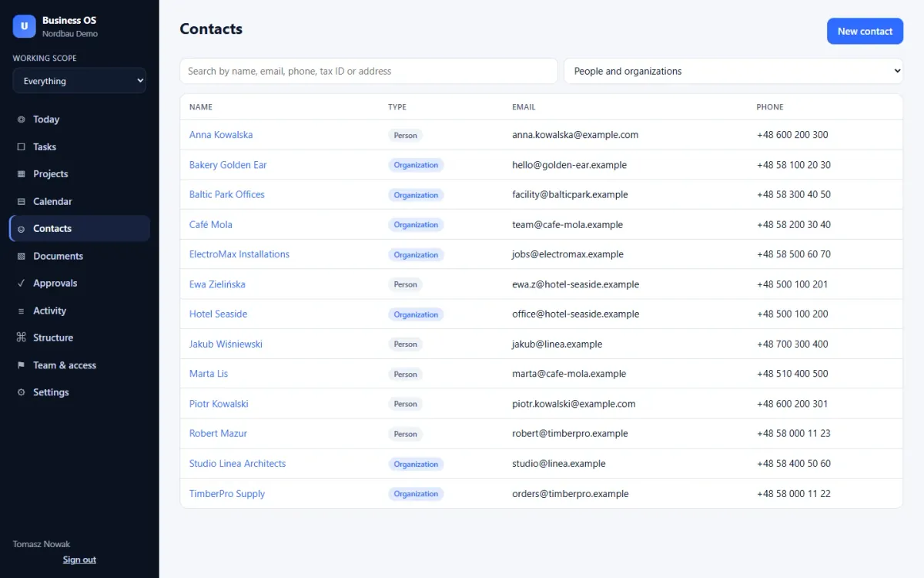Open Calendar in the sidebar
The height and width of the screenshot is (578, 924).
79,201
